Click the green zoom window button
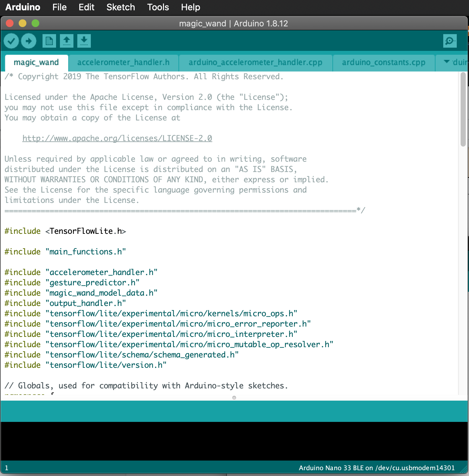 (35, 23)
